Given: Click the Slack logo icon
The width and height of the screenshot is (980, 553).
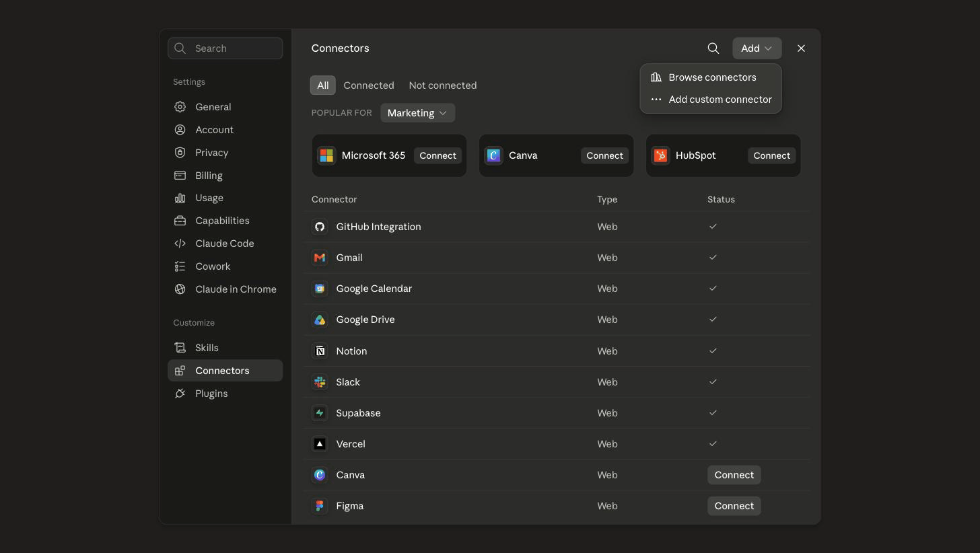Looking at the screenshot, I should 320,382.
